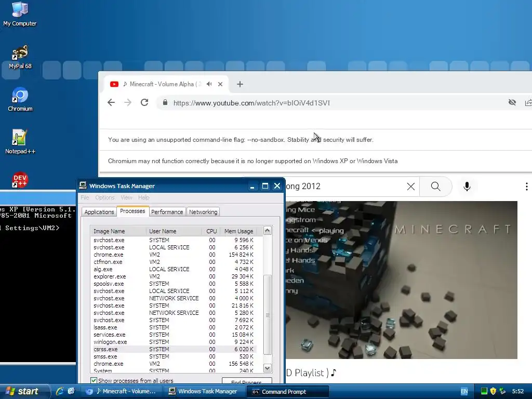This screenshot has width=532, height=399.
Task: Go back in Chromium browser
Action: click(x=111, y=102)
